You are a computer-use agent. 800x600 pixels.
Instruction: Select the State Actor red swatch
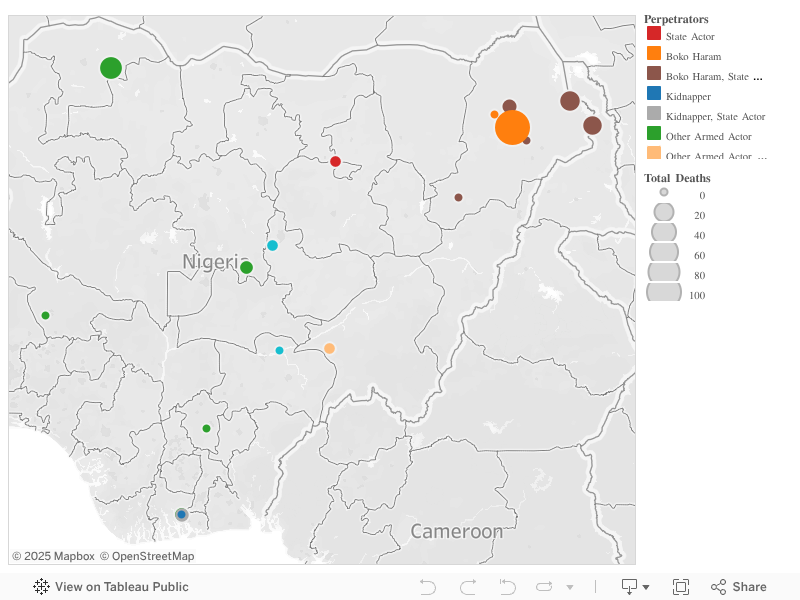tap(654, 34)
